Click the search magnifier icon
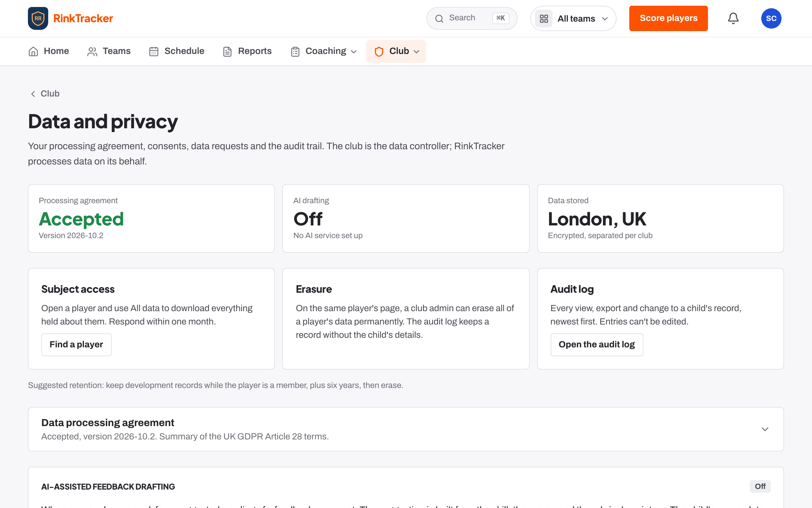812x508 pixels. click(x=439, y=18)
